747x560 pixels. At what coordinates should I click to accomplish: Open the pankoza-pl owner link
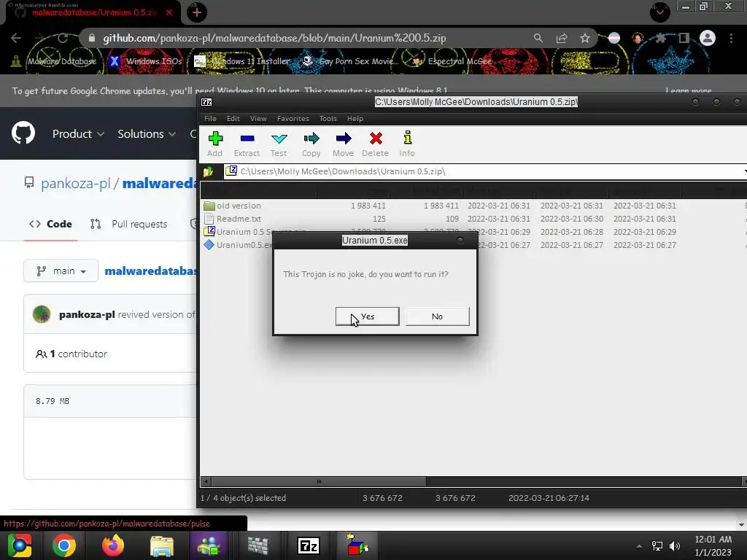[x=75, y=183]
